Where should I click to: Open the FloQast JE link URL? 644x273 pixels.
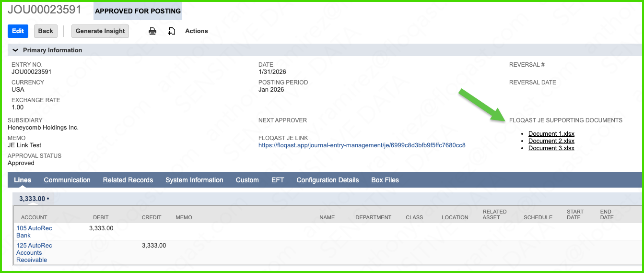click(362, 145)
